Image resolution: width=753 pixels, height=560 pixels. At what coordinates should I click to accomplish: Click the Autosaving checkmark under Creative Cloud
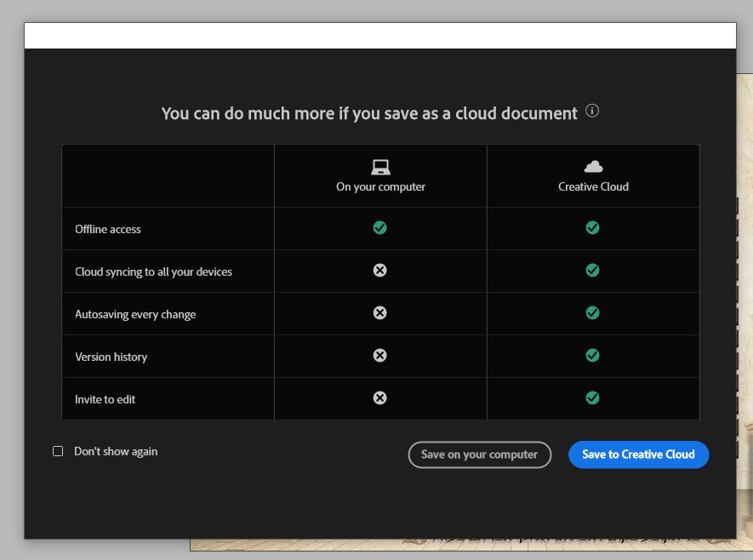[x=593, y=313]
